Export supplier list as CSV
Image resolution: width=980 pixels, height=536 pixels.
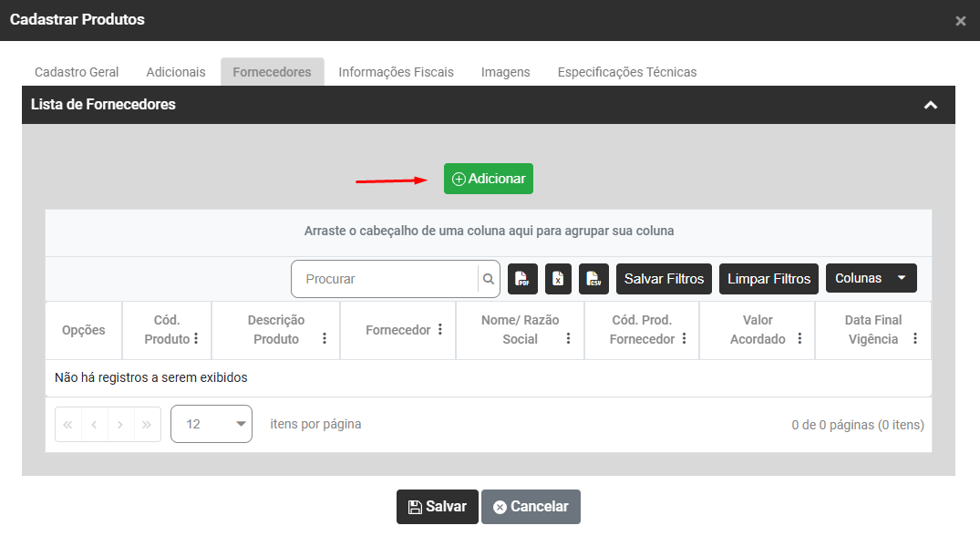593,279
